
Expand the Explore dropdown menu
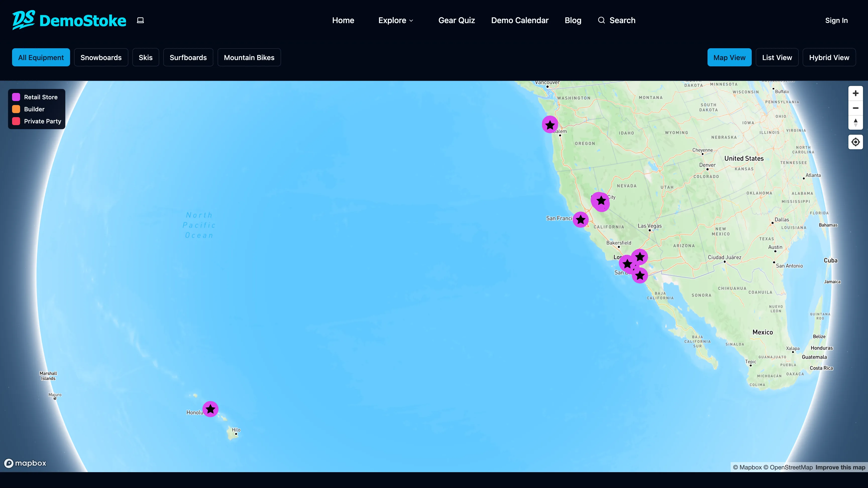point(396,21)
